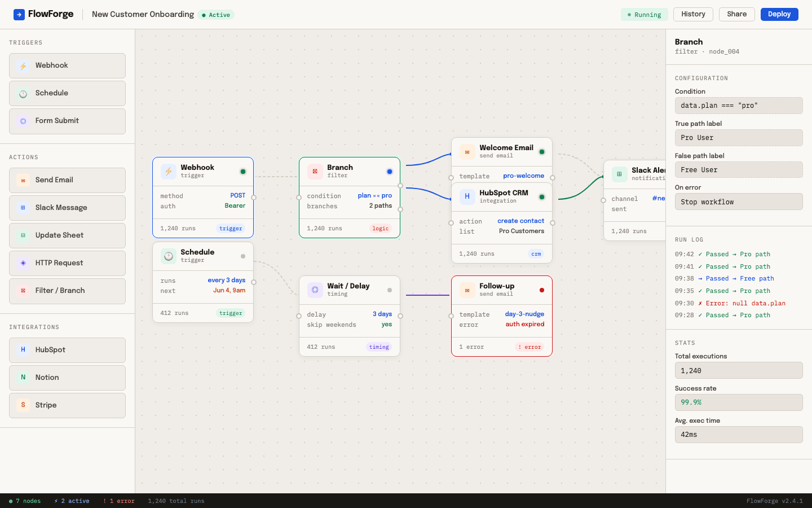Select the Schedule clock icon in Triggers
The width and height of the screenshot is (812, 508).
click(x=23, y=94)
